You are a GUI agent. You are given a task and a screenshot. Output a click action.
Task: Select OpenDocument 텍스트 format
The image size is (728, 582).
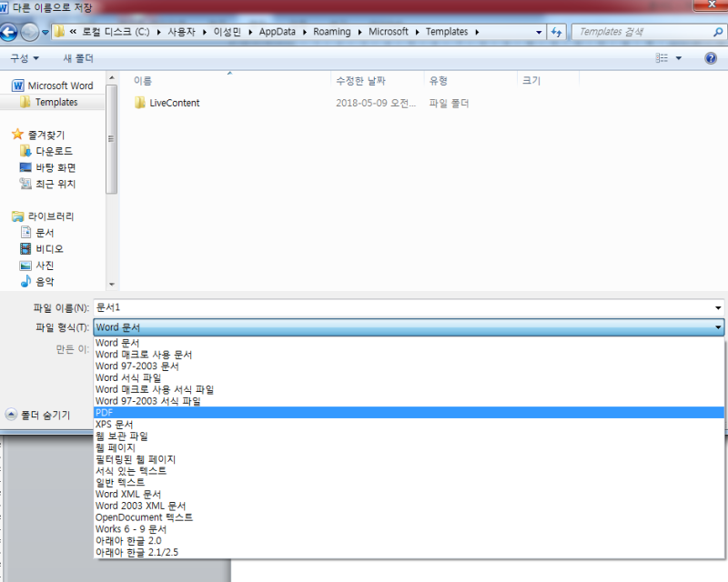(409, 517)
